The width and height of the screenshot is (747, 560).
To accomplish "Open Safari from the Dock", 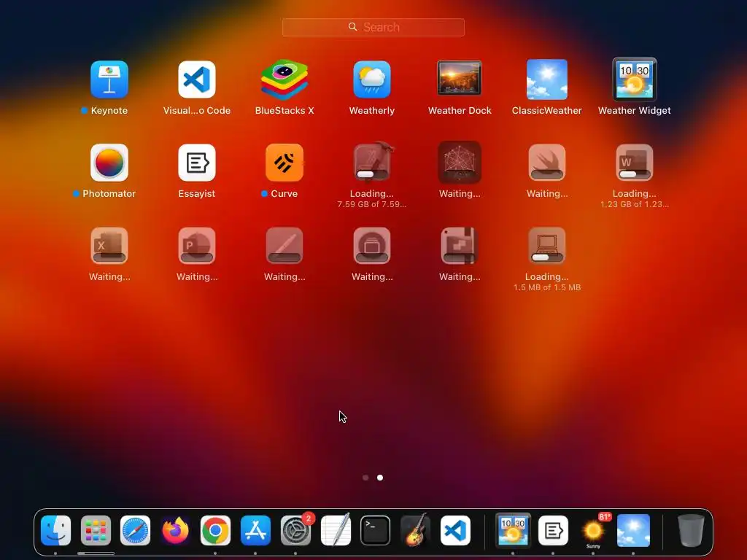I will point(135,531).
